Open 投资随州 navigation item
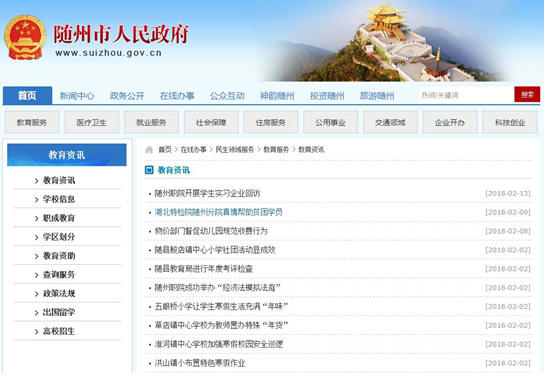This screenshot has height=380, width=544. (x=327, y=96)
